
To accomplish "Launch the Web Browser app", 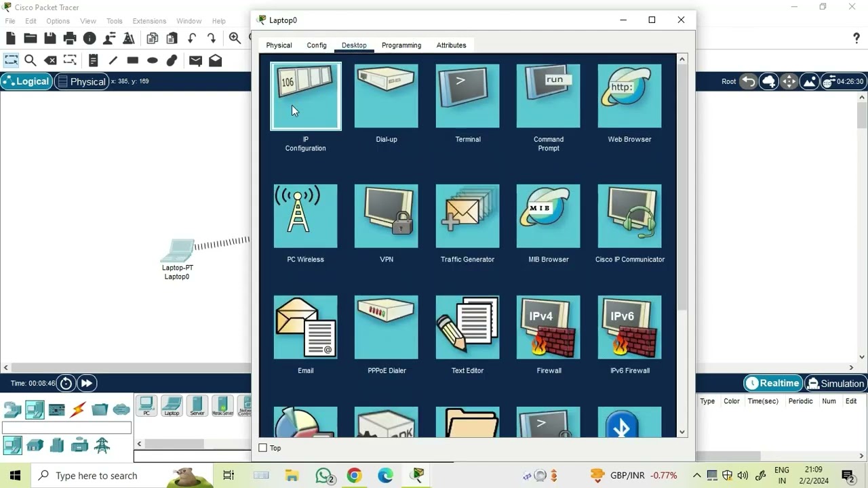I will coord(629,96).
